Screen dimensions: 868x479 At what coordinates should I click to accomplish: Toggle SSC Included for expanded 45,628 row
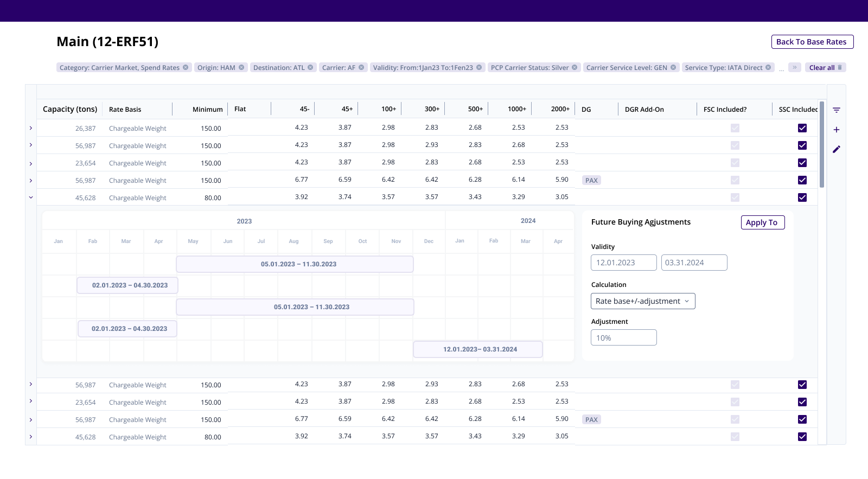pyautogui.click(x=802, y=197)
